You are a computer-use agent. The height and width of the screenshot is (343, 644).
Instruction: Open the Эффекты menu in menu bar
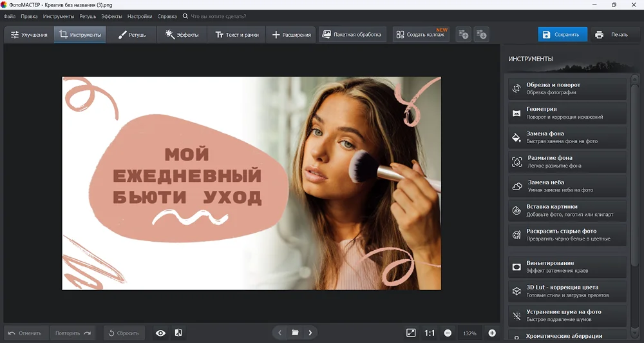click(x=111, y=16)
